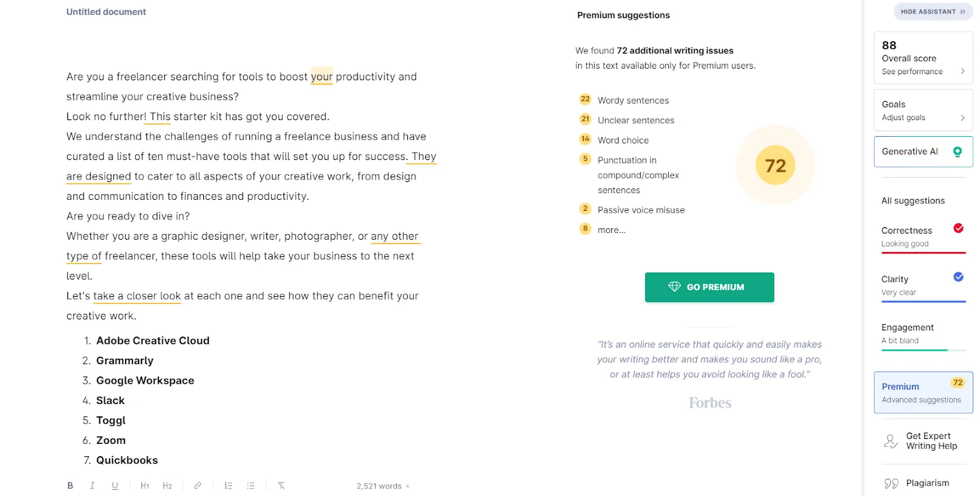Open the Plagiarism checker via its quote icon

tap(890, 483)
